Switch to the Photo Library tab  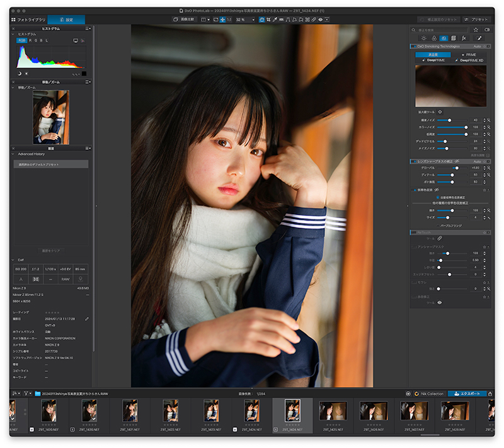[28, 20]
